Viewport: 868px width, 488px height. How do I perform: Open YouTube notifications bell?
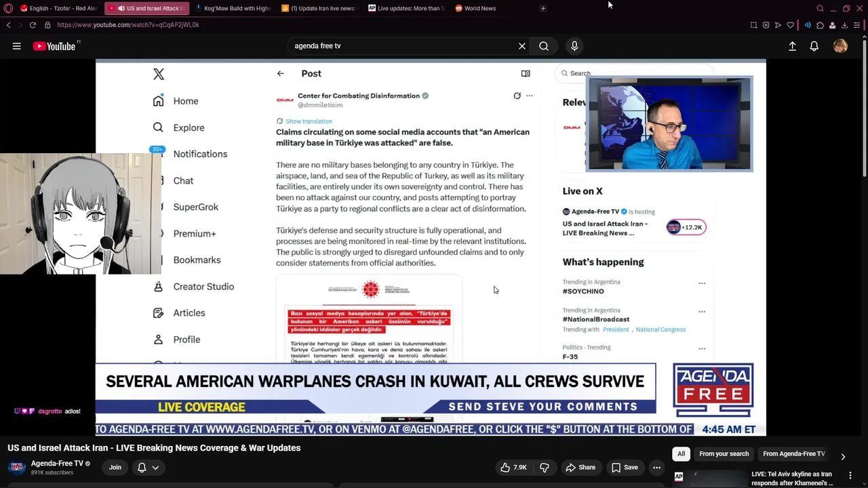click(814, 46)
